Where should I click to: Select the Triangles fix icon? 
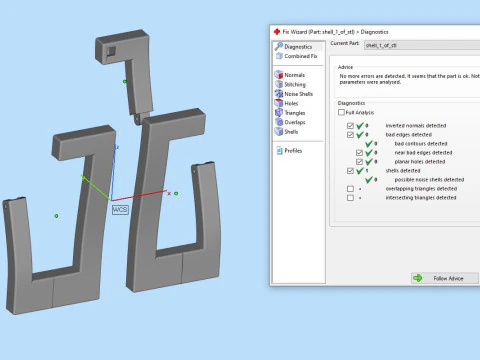point(279,113)
